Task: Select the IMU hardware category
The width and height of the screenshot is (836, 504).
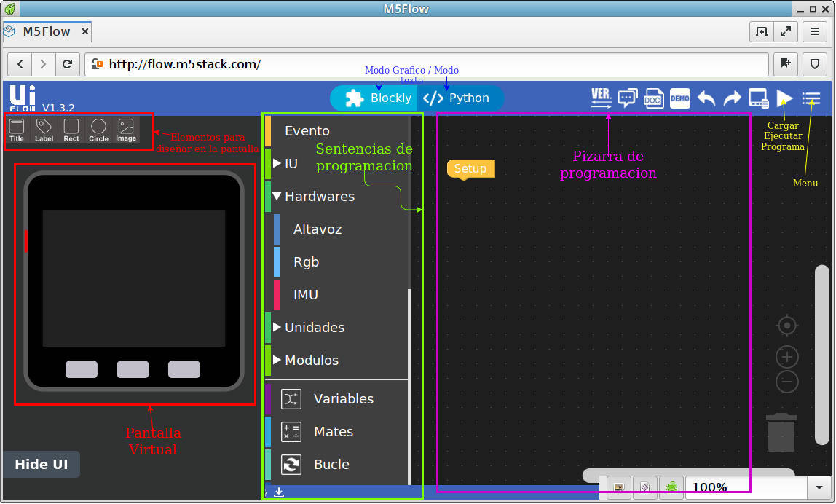Action: click(x=341, y=294)
